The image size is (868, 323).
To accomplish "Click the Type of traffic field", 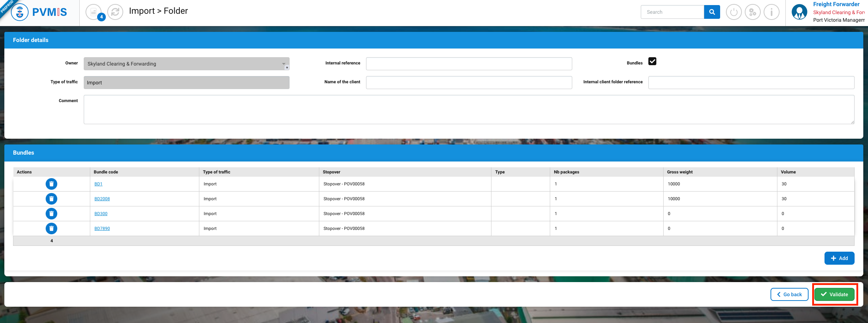I will point(186,83).
